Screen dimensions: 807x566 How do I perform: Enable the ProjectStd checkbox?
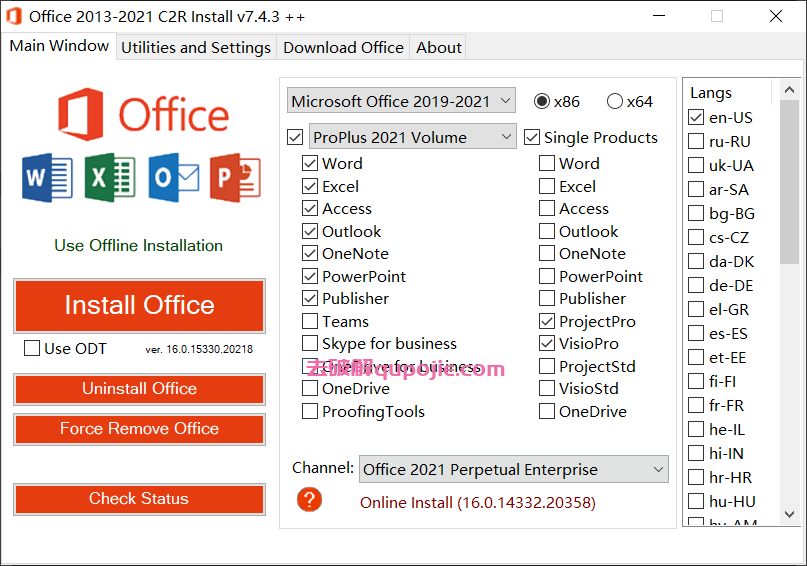547,366
